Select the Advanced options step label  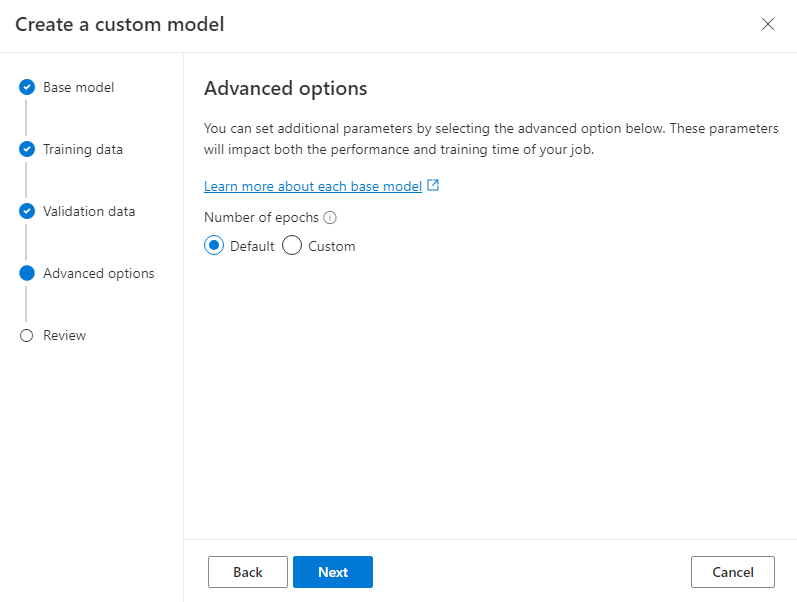pos(98,274)
